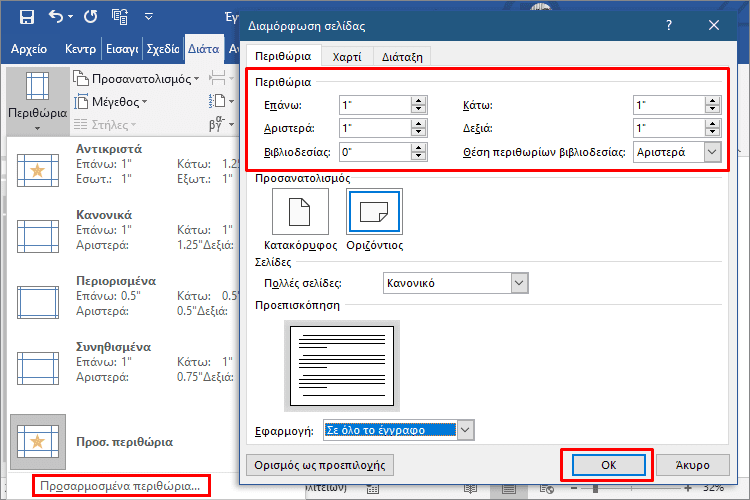Decrease Κάτω margin with down arrow
The width and height of the screenshot is (750, 500).
tap(713, 110)
